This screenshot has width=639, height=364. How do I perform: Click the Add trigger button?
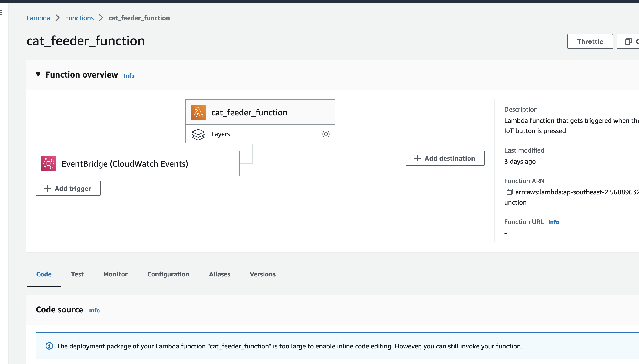click(x=68, y=188)
